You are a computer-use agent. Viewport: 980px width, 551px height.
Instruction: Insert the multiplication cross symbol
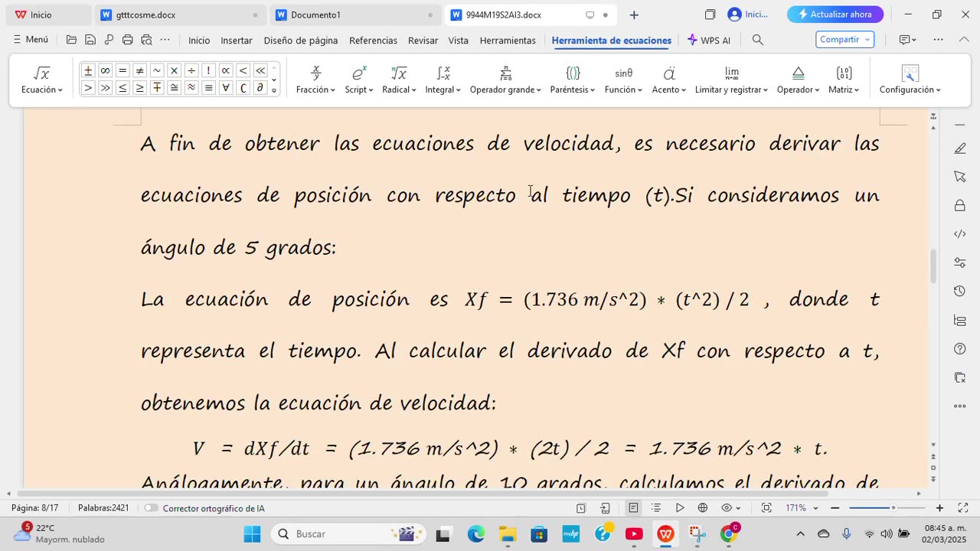[x=174, y=70]
